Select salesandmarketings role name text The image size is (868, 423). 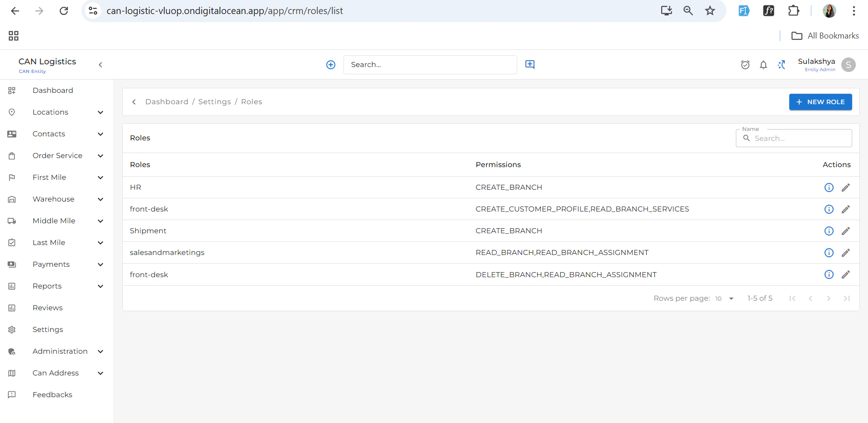pos(167,253)
